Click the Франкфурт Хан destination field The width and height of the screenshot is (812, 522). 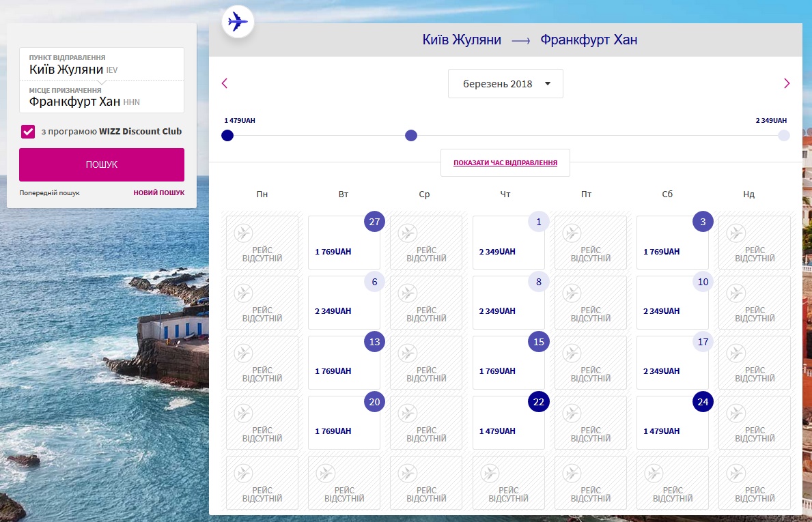[x=102, y=98]
